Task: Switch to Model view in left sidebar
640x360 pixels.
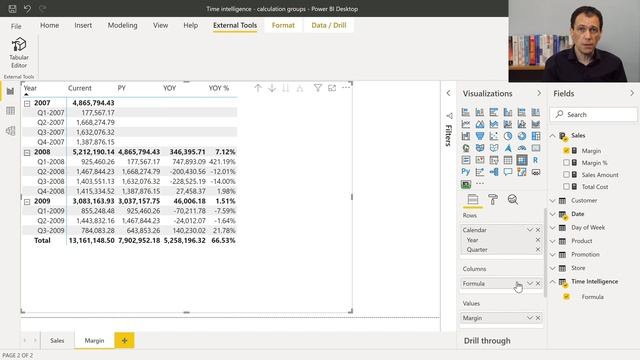Action: 10,131
